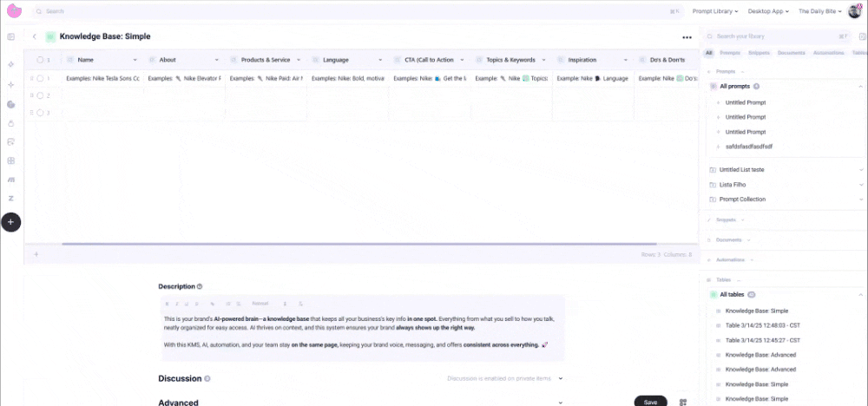This screenshot has width=868, height=406.
Task: Click the add row plus icon
Action: [x=36, y=254]
